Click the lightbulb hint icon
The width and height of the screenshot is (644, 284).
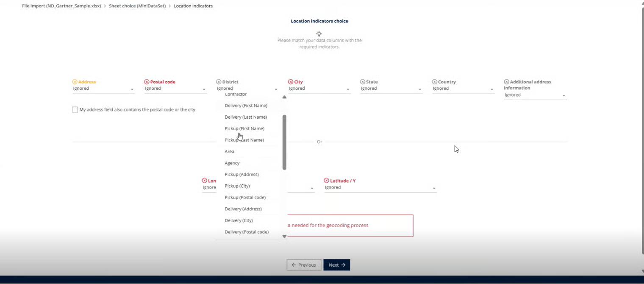(319, 33)
